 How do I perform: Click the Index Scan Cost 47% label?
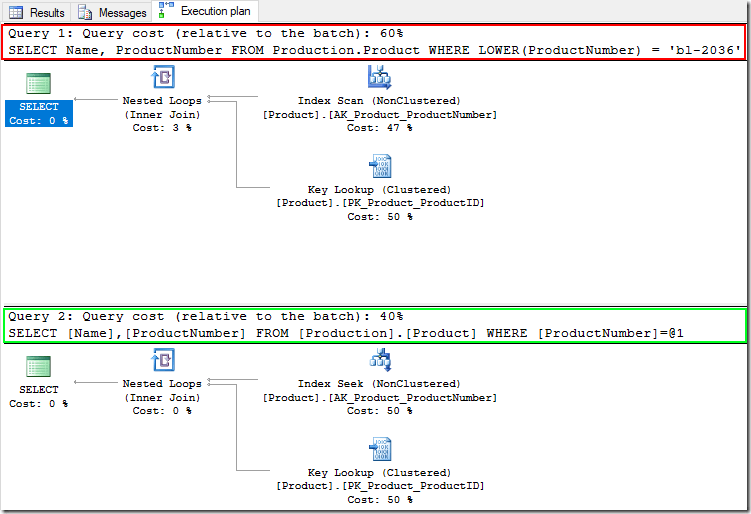[x=379, y=128]
